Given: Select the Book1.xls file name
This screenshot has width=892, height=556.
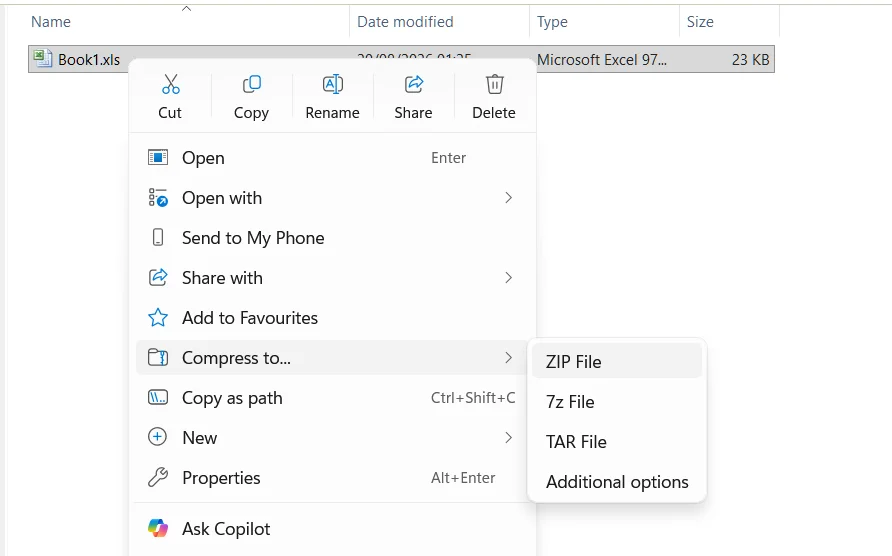Looking at the screenshot, I should pyautogui.click(x=89, y=60).
